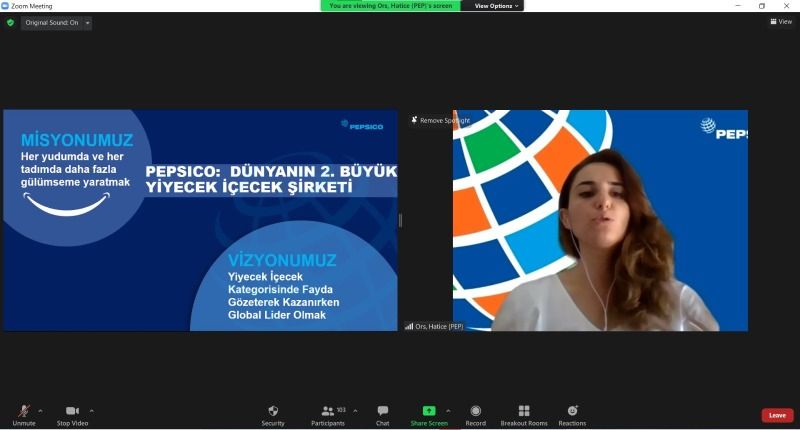Toggle Original Sound: On button
800x430 pixels.
(x=50, y=22)
